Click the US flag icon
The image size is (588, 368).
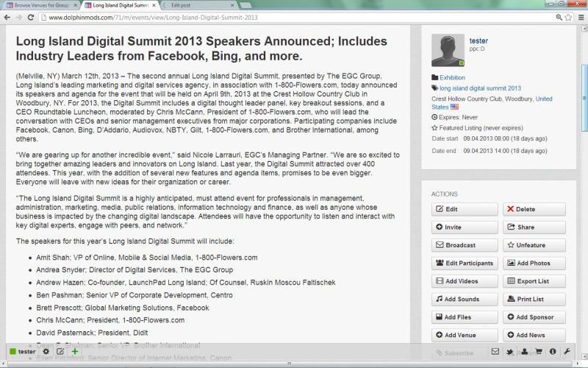(x=454, y=107)
